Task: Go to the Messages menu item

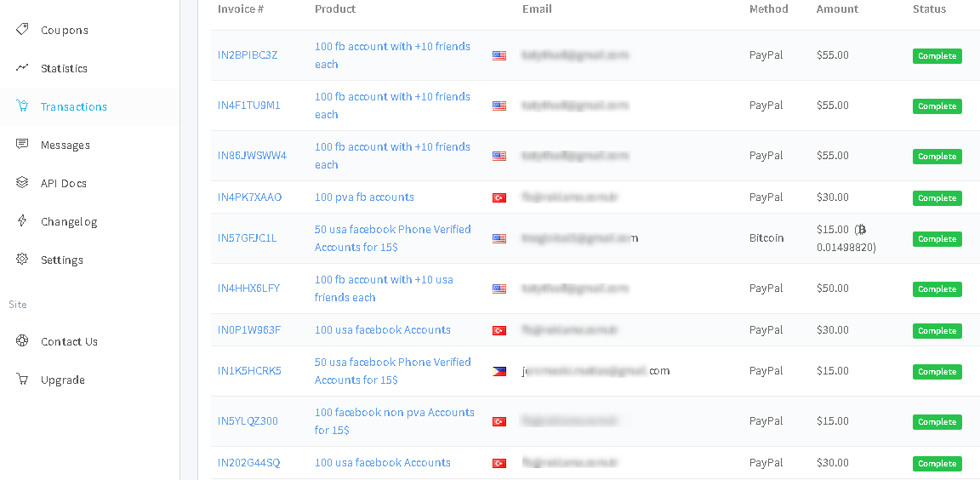Action: (x=65, y=145)
